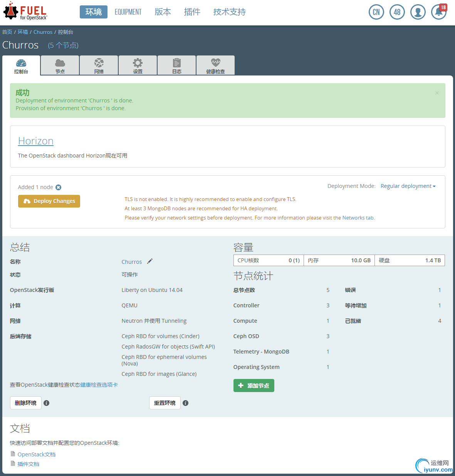The height and width of the screenshot is (476, 455).
Task: Select 版本 in top navigation
Action: (163, 12)
